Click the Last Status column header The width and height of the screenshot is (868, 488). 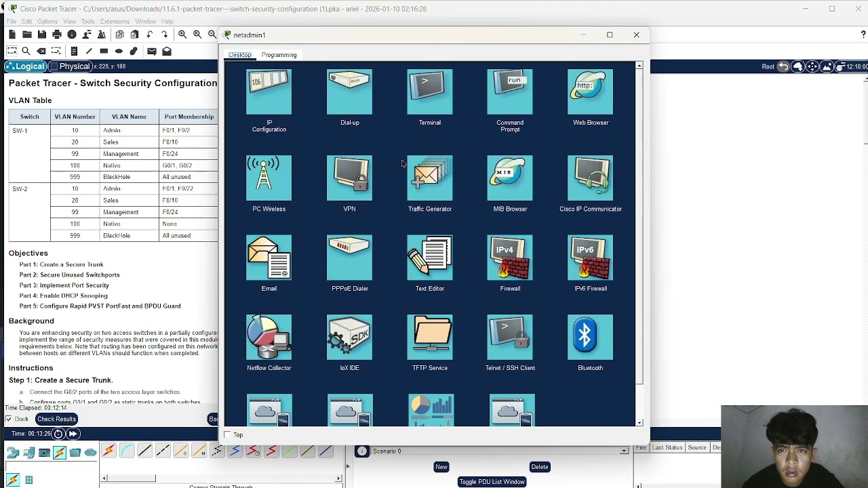pyautogui.click(x=667, y=447)
